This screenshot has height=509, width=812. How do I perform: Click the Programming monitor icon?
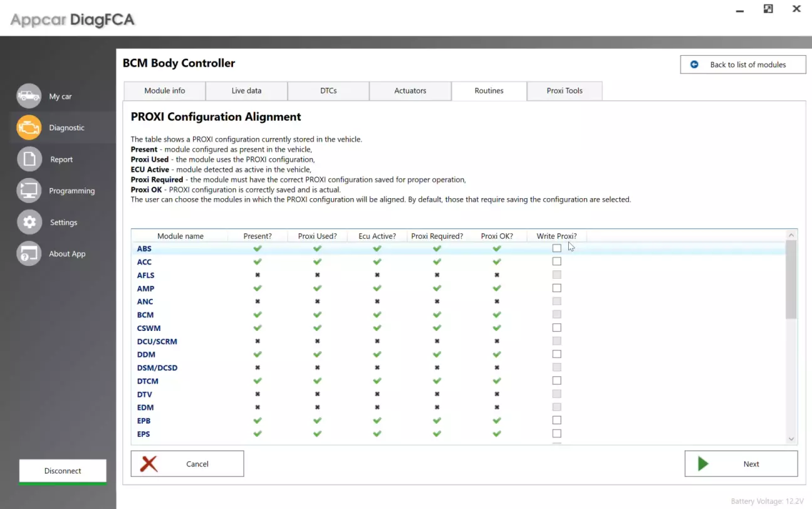pos(29,191)
